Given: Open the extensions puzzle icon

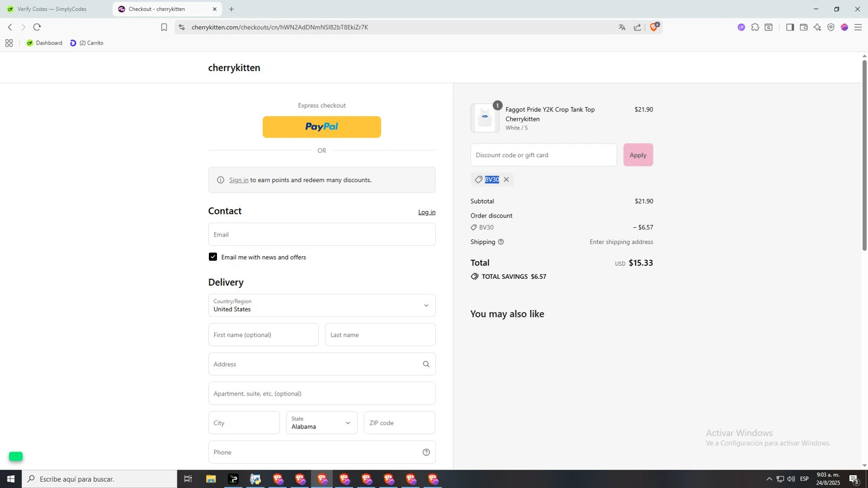Looking at the screenshot, I should [755, 27].
